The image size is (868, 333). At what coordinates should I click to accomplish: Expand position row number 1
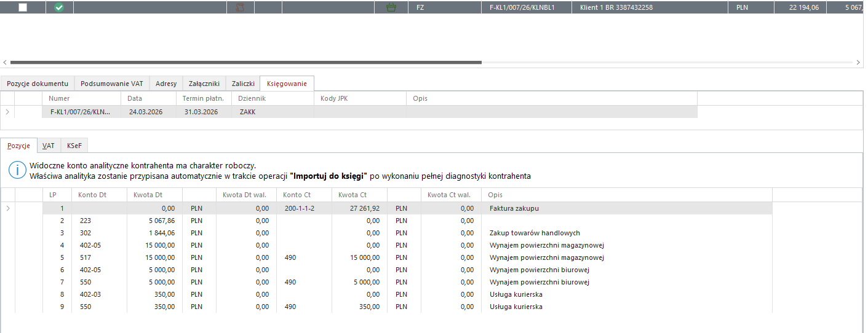[x=7, y=208]
